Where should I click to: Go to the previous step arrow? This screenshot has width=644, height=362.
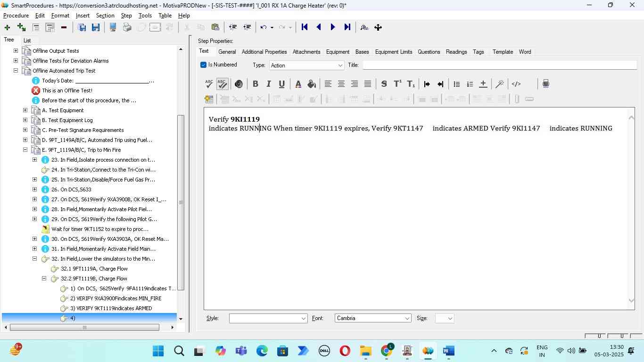[x=319, y=27]
